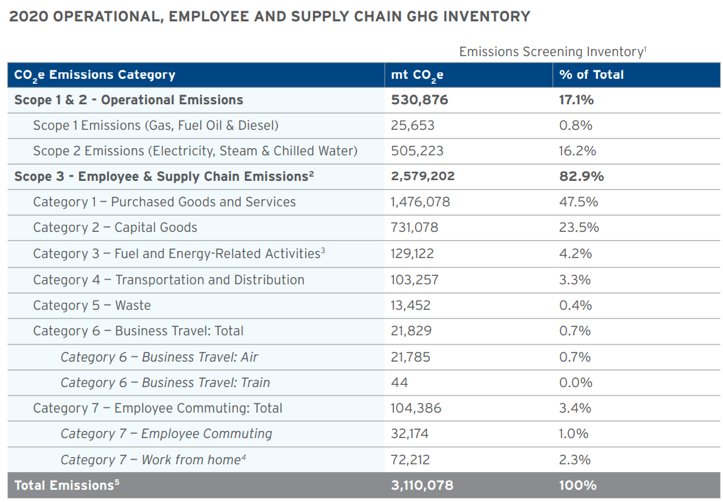Click the table title heading text

pyautogui.click(x=269, y=16)
